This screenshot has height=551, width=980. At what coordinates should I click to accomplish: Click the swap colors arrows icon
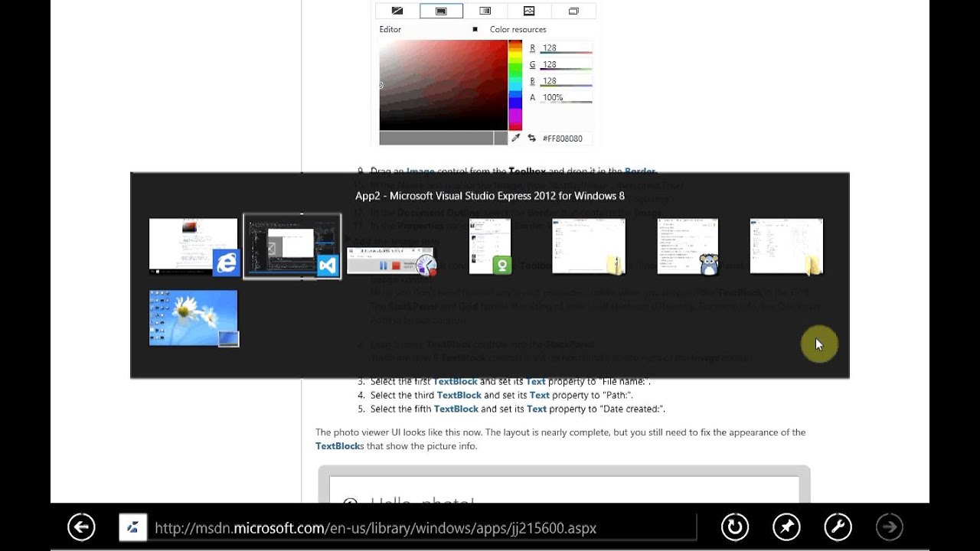click(531, 138)
